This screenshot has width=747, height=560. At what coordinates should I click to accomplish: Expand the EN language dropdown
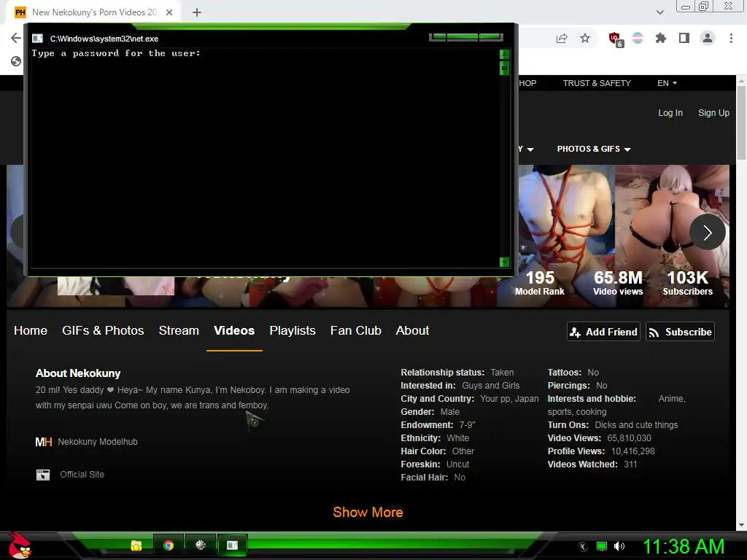click(667, 83)
